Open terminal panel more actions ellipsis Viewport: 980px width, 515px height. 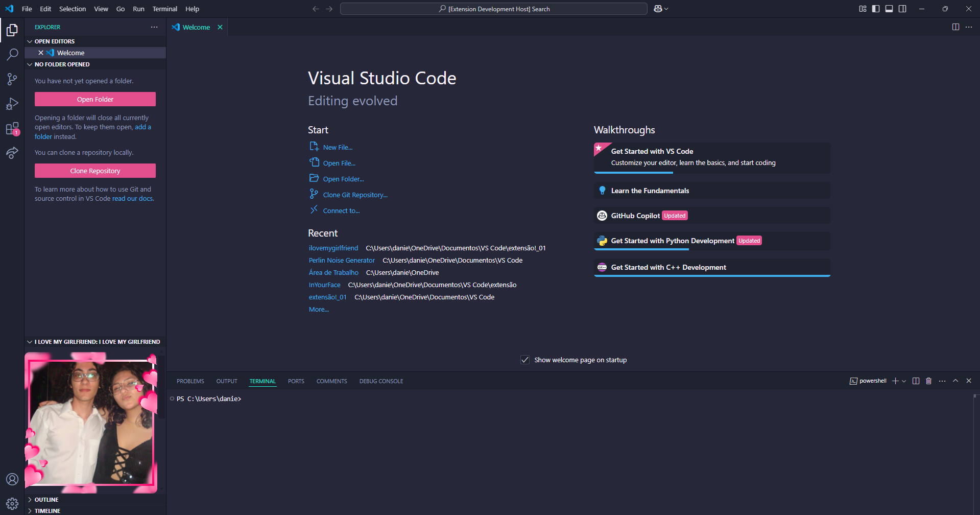tap(942, 381)
